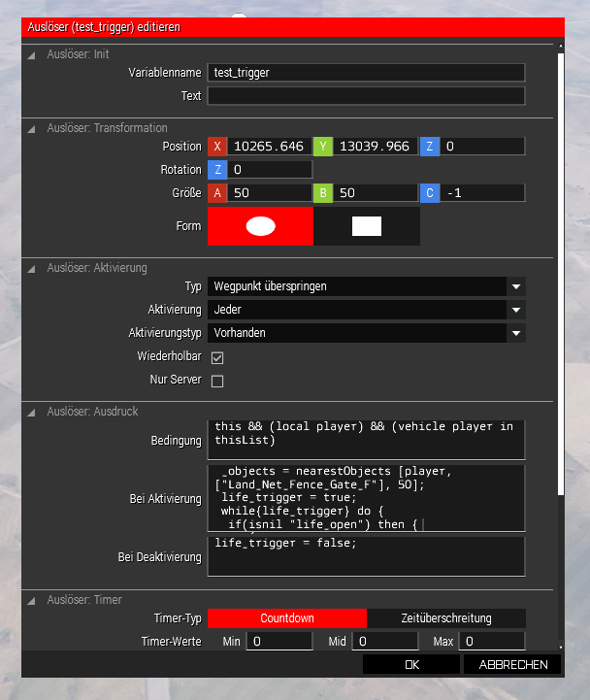
Task: Click inside the Bei Aktivierung code box
Action: pos(367,498)
